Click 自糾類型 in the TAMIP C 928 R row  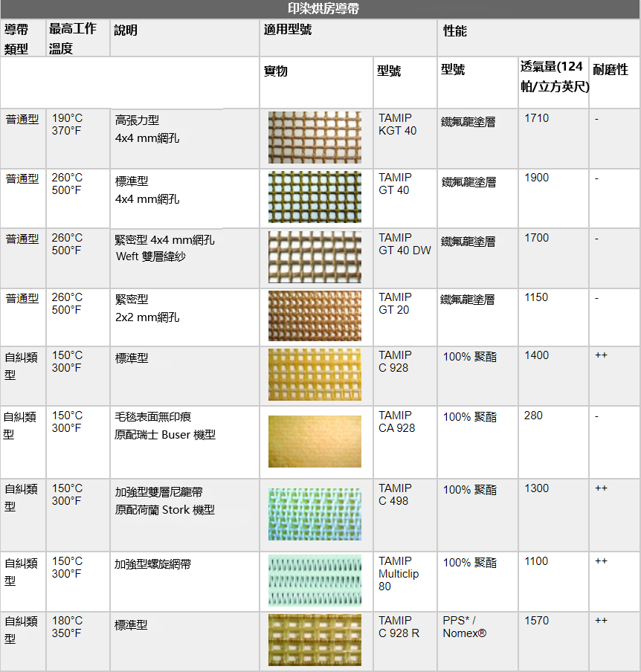click(22, 630)
